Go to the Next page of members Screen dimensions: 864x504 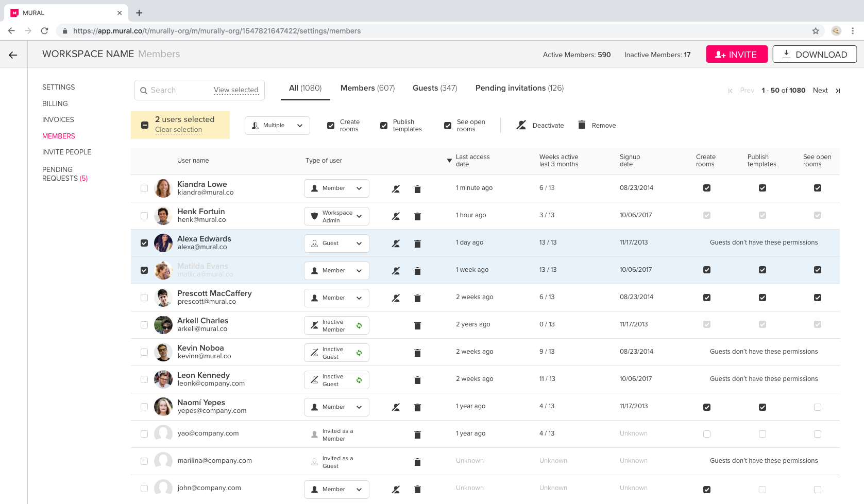820,91
